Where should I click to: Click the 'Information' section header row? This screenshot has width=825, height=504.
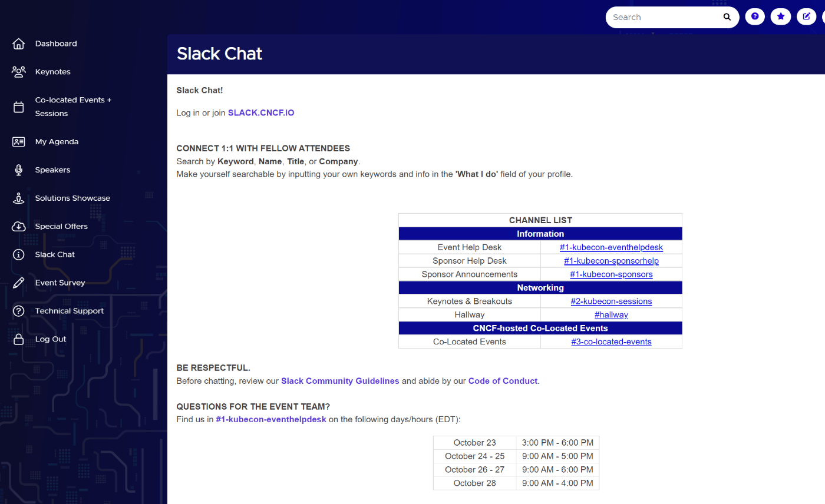[x=540, y=234]
